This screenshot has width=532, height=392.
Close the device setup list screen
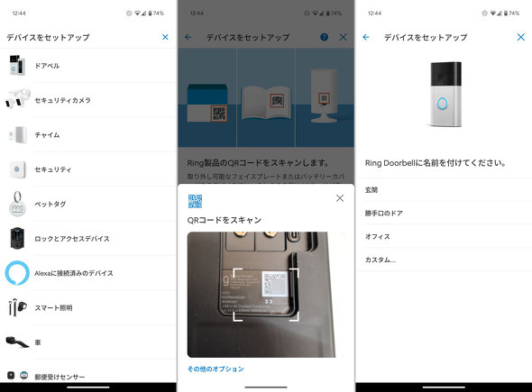coord(165,37)
